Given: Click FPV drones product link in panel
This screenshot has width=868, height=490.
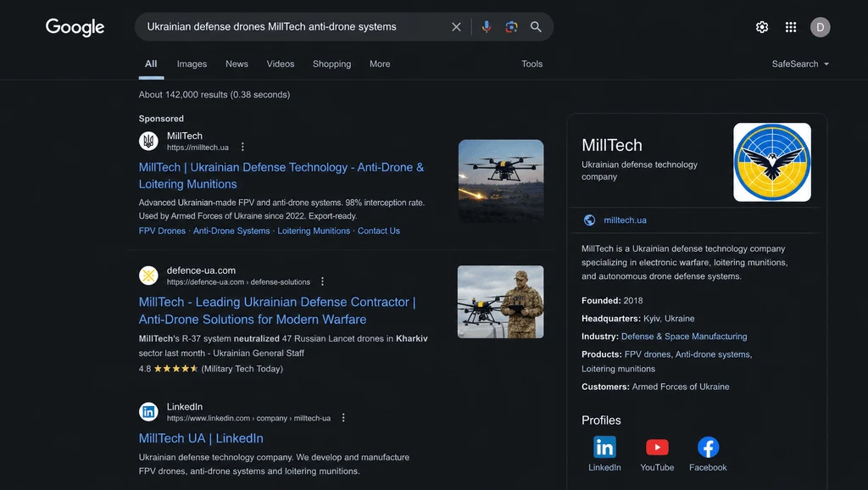Looking at the screenshot, I should pos(647,354).
